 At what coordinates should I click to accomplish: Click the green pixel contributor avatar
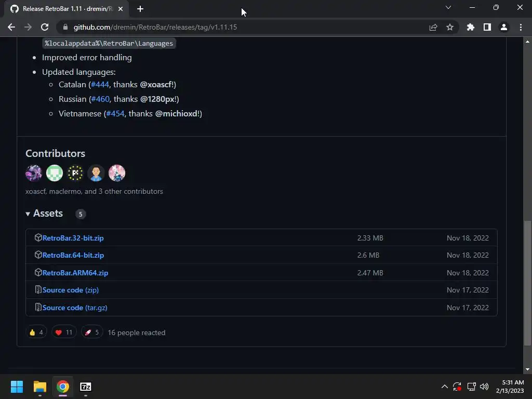[55, 173]
